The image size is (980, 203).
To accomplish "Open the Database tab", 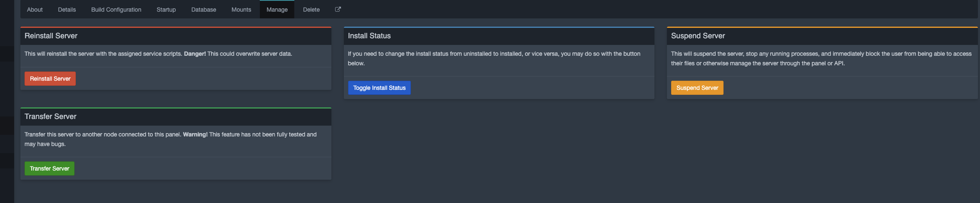I will (204, 10).
